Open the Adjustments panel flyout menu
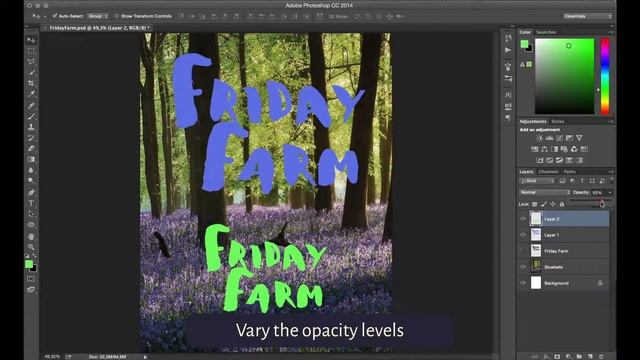The width and height of the screenshot is (640, 360). (611, 121)
